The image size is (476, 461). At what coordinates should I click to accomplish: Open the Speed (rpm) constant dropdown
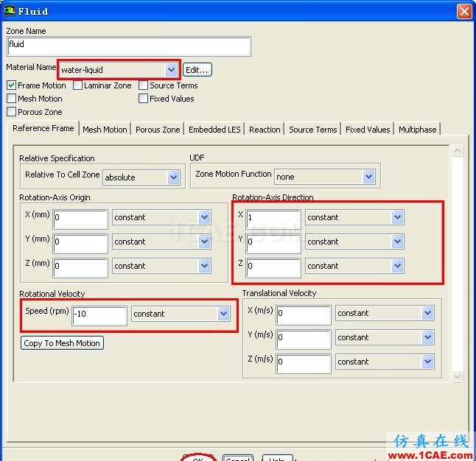(181, 314)
